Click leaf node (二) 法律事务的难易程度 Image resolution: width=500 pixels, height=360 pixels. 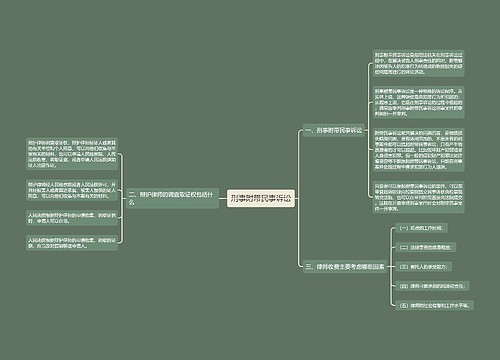click(x=426, y=247)
